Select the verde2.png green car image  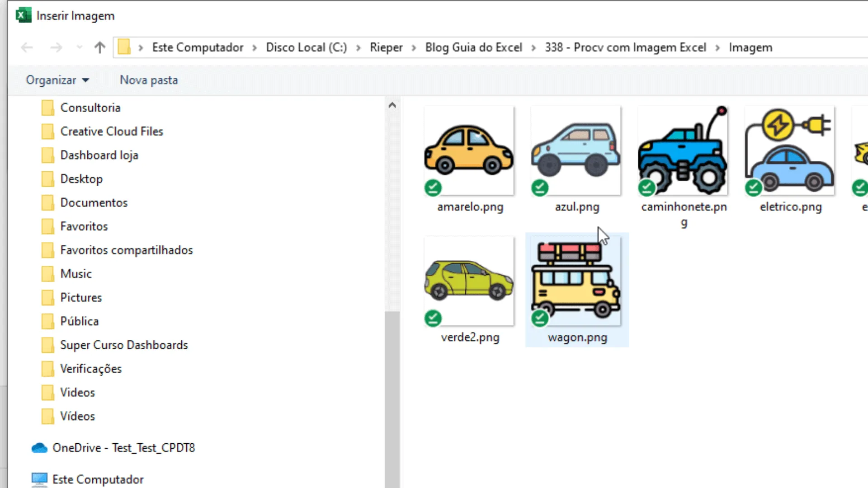click(x=469, y=281)
